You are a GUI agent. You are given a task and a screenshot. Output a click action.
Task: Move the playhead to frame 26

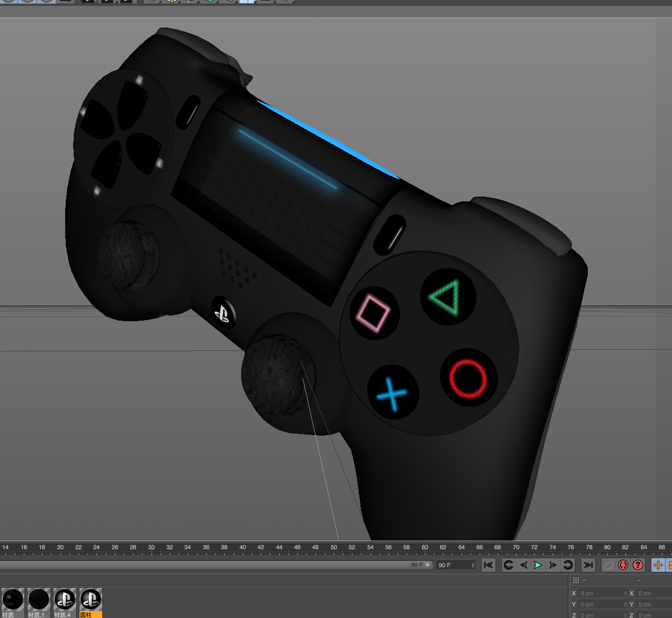point(115,548)
